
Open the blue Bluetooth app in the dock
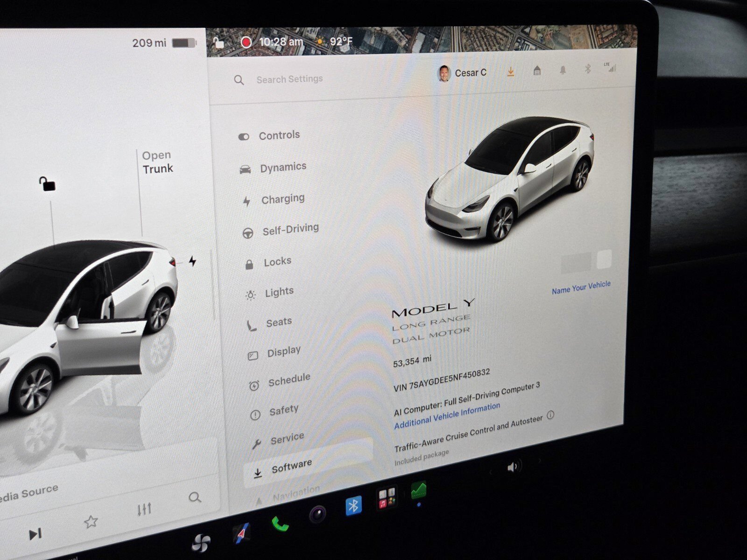coord(353,505)
